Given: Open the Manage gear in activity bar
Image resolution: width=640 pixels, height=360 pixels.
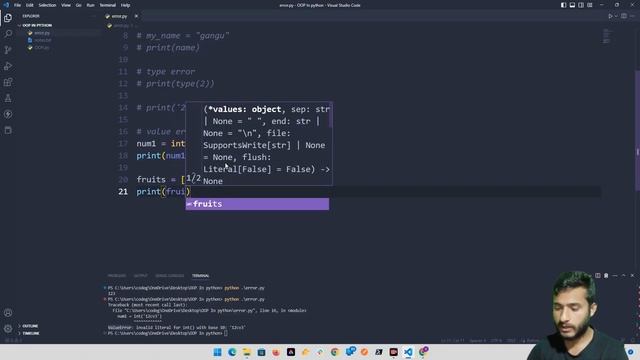Looking at the screenshot, I should [x=8, y=329].
